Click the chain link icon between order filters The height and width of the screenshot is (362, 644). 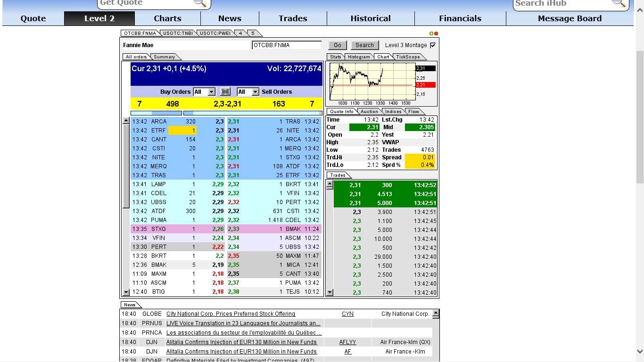pyautogui.click(x=225, y=92)
